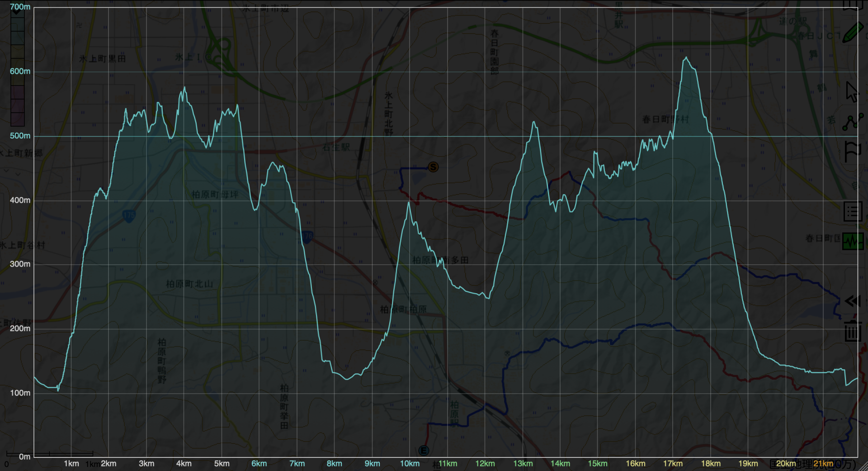Pick the olive swatch in elevation legend
This screenshot has height=471, width=868.
click(17, 52)
